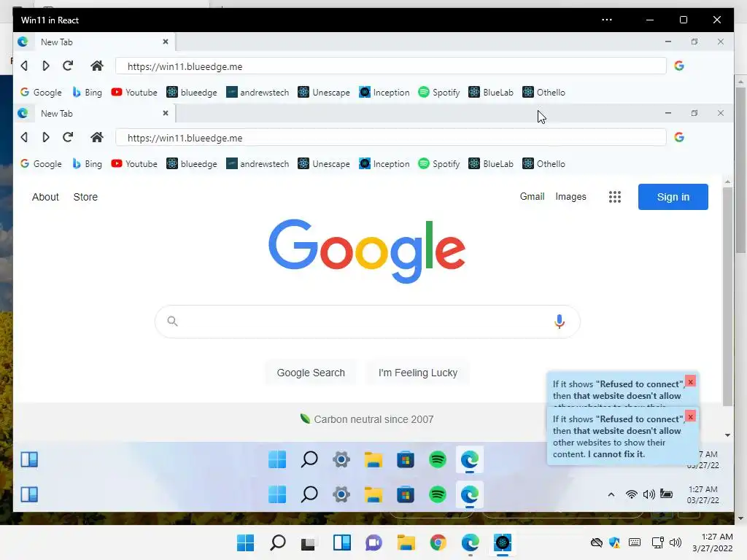Open File Explorer on upper inner taskbar

click(373, 459)
